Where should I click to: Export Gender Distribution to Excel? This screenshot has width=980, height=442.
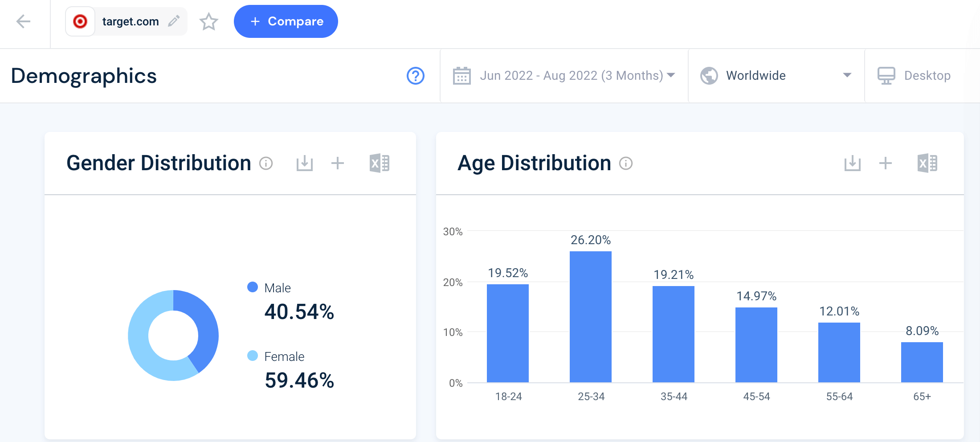[380, 163]
